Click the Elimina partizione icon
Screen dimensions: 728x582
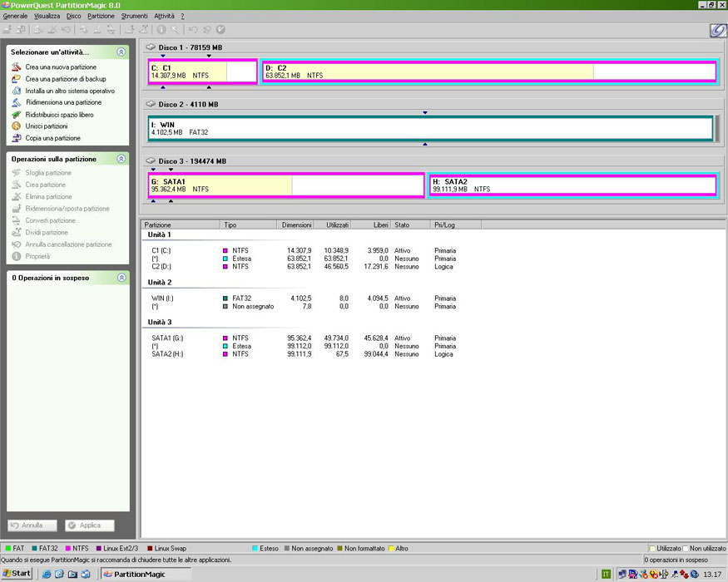[x=17, y=197]
